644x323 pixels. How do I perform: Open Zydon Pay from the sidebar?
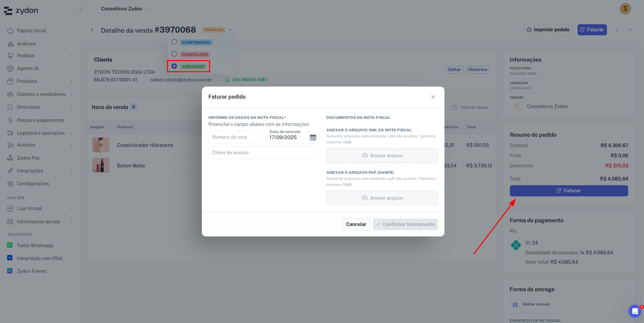coord(28,158)
